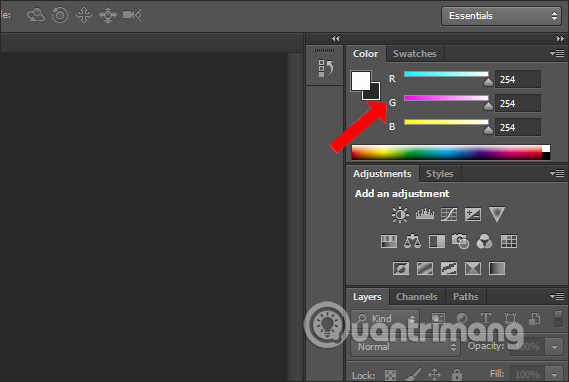Viewport: 569px width, 382px height.
Task: Add a Selective Color adjustment
Action: (x=473, y=268)
